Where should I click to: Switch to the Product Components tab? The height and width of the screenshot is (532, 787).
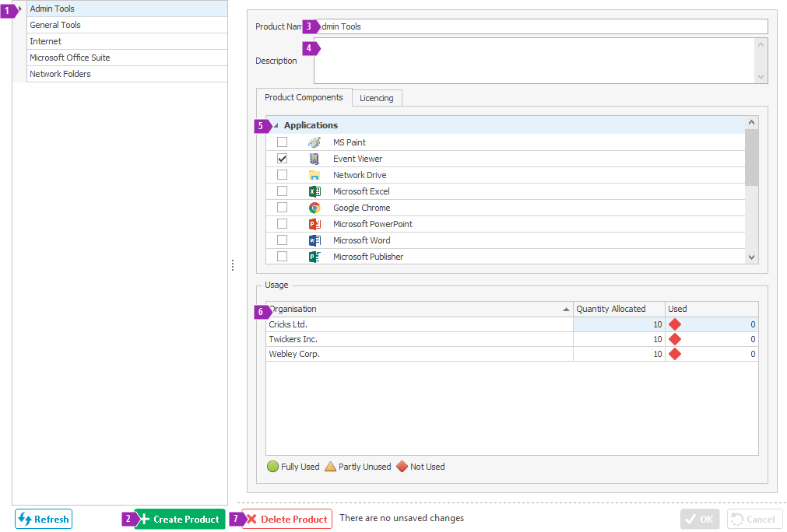[304, 97]
